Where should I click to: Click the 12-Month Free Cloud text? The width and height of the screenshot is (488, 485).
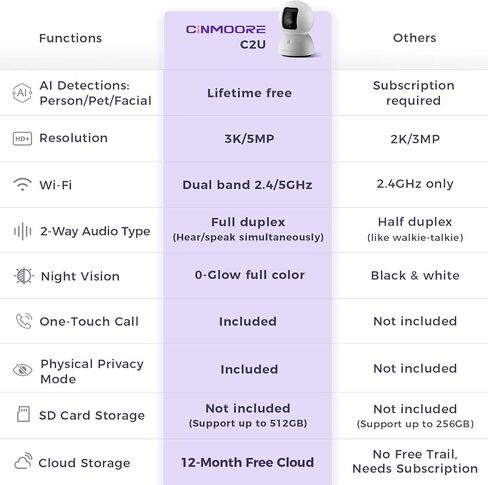pos(248,462)
